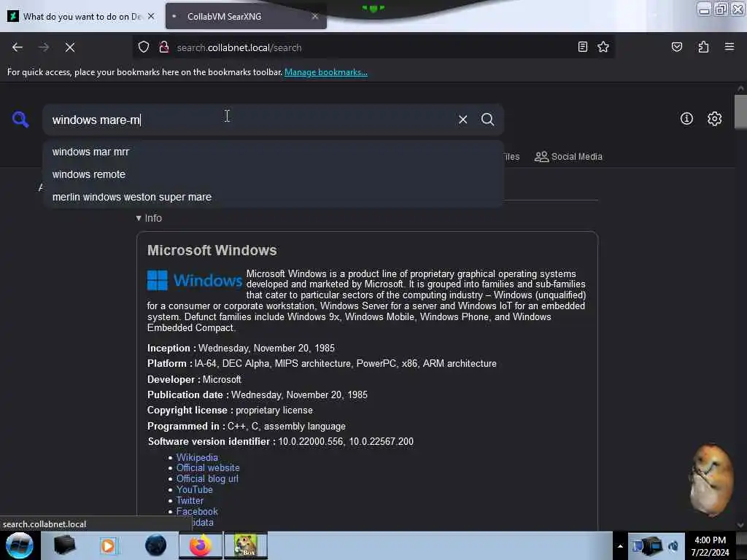Close the CollabVM SearXNG tab
The width and height of the screenshot is (747, 560).
pyautogui.click(x=315, y=16)
